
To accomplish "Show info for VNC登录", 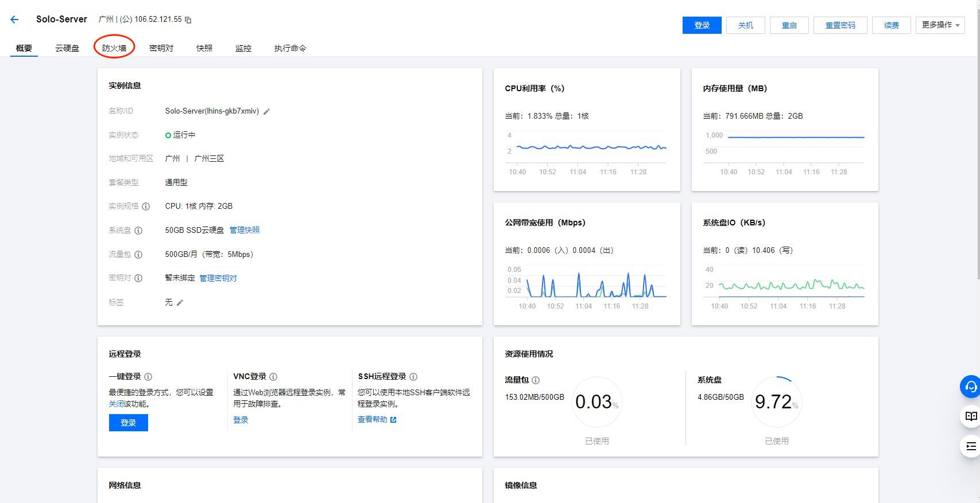I will click(273, 377).
